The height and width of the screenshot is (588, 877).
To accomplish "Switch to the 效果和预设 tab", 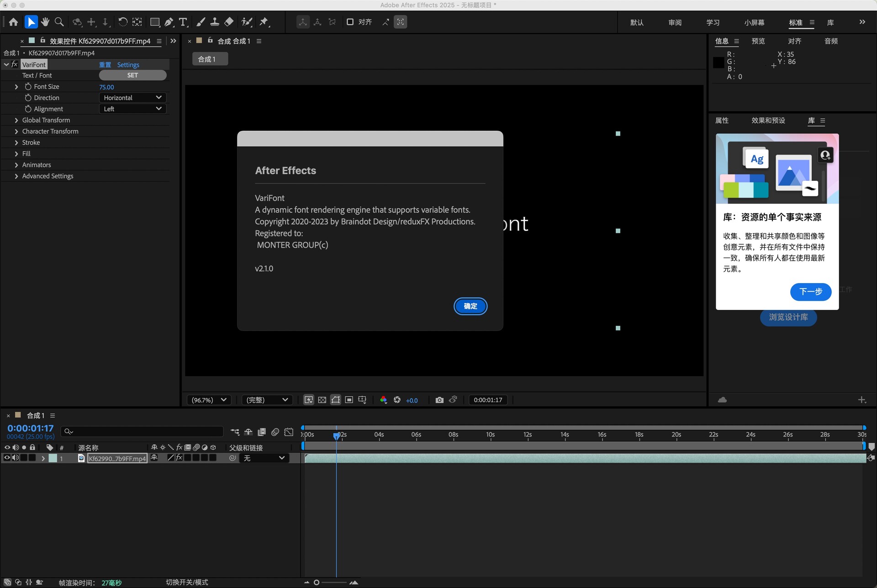I will (x=768, y=121).
